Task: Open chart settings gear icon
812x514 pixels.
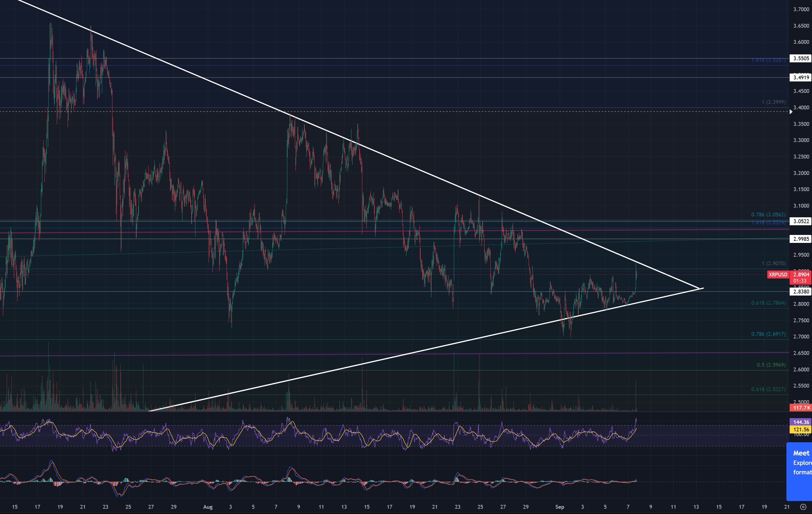Action: click(803, 507)
